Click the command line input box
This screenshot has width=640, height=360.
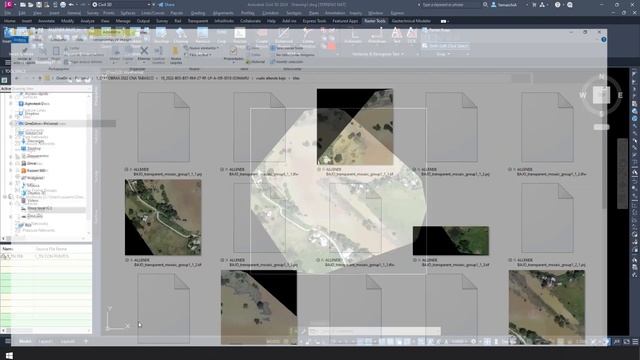tap(374, 331)
